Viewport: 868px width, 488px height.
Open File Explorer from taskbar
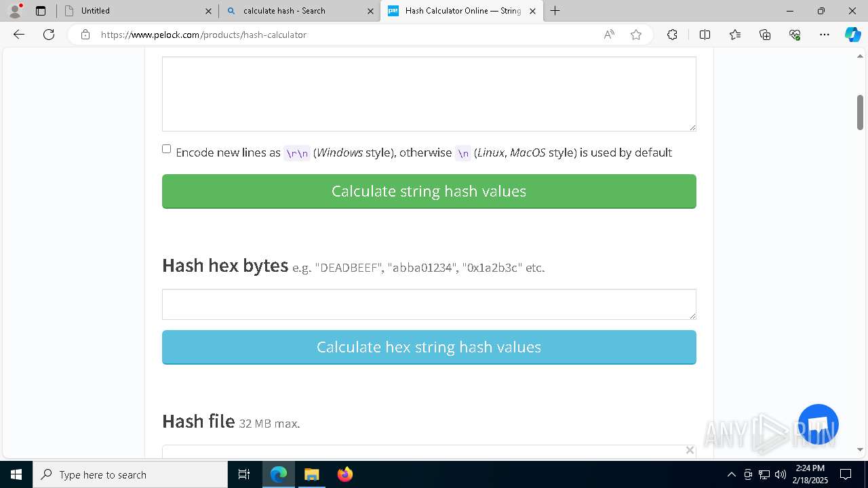tap(311, 474)
